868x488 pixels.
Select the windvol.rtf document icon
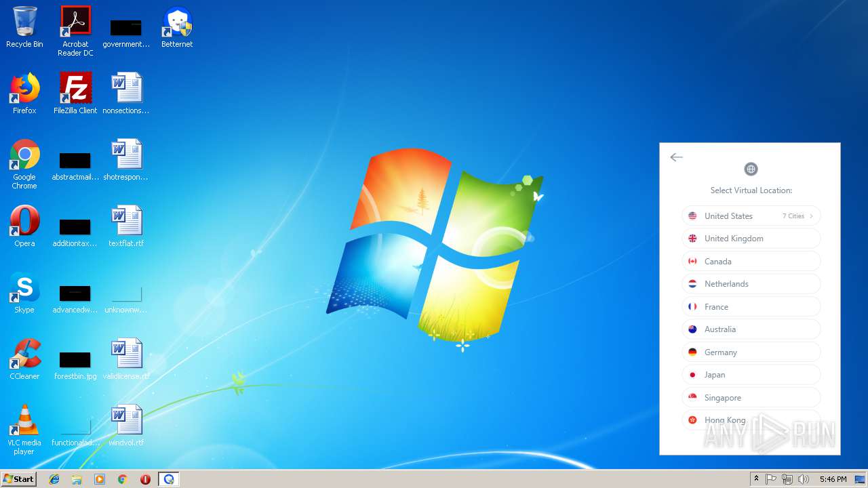[126, 426]
